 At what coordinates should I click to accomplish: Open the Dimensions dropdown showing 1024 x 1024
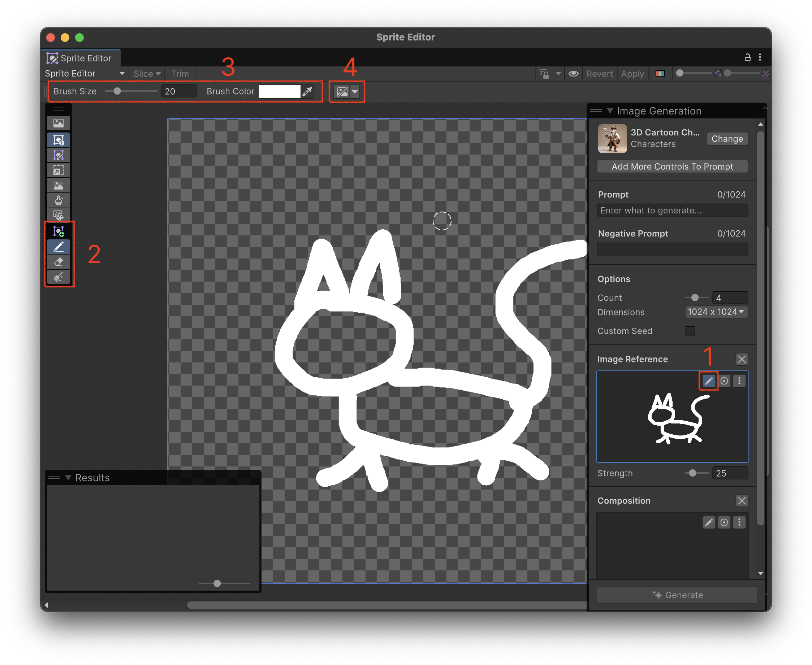[716, 312]
